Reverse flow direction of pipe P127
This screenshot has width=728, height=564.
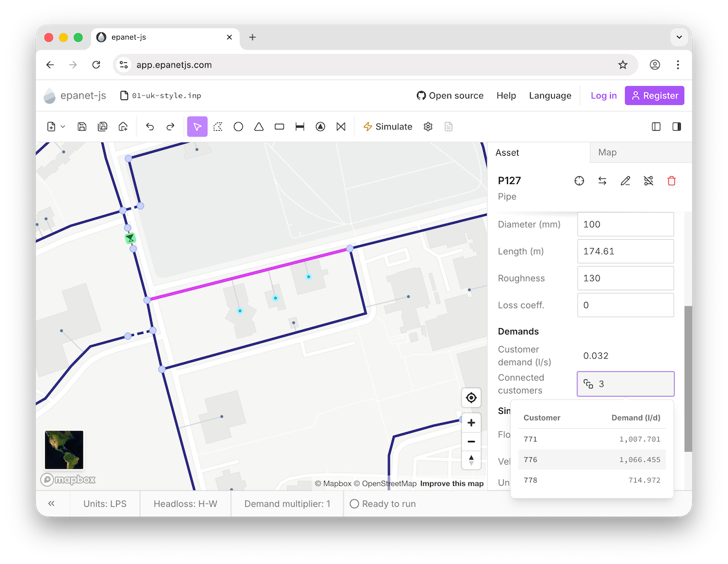(x=602, y=181)
